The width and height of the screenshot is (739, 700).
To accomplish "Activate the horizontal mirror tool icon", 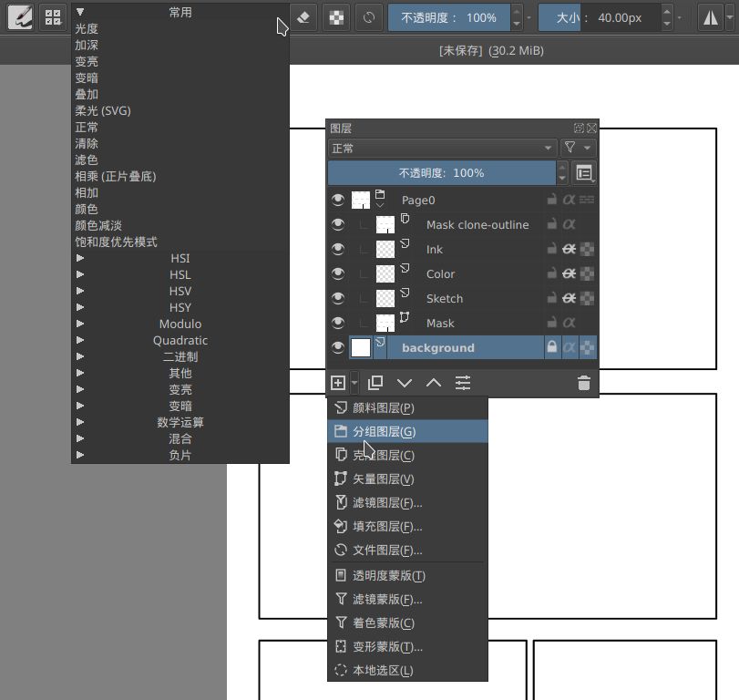I will click(713, 17).
